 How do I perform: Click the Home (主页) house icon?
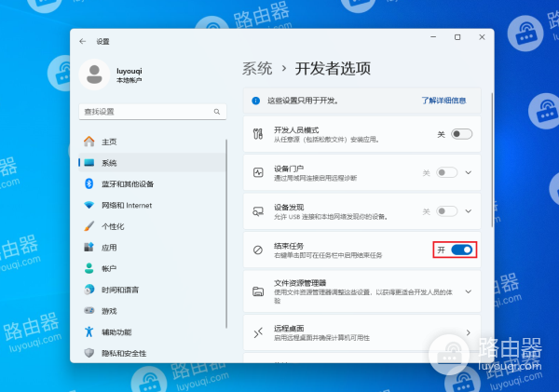click(x=89, y=142)
